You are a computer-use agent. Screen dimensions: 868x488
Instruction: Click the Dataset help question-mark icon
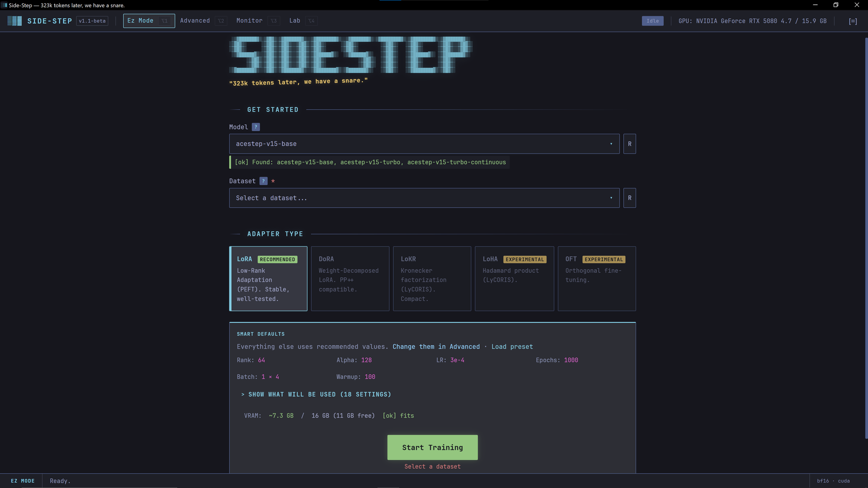tap(263, 181)
